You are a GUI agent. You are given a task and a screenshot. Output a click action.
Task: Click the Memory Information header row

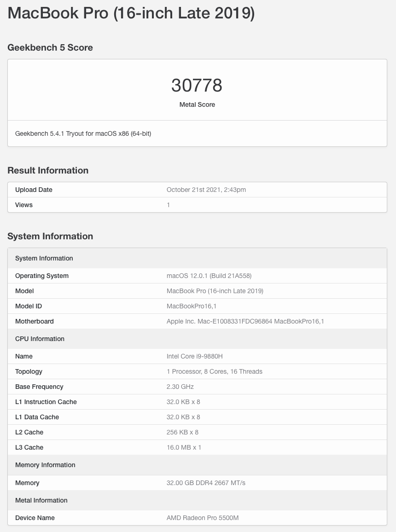tap(197, 465)
